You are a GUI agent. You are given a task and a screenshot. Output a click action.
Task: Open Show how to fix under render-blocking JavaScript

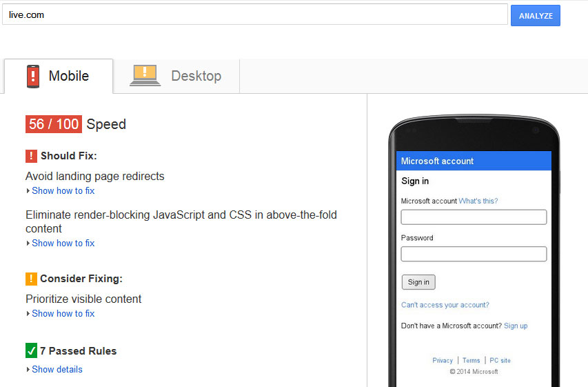(x=63, y=244)
